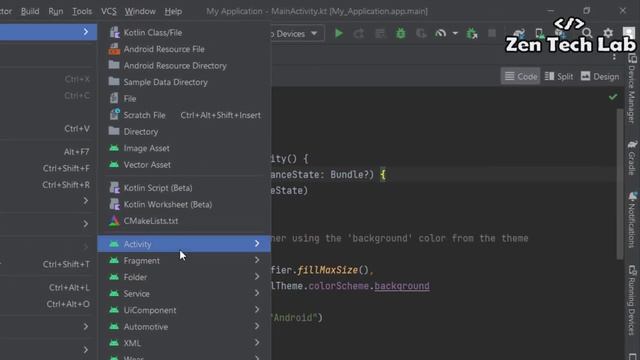Viewport: 640px width, 360px height.
Task: Click the Apply Changes rerun icon
Action: 359,33
